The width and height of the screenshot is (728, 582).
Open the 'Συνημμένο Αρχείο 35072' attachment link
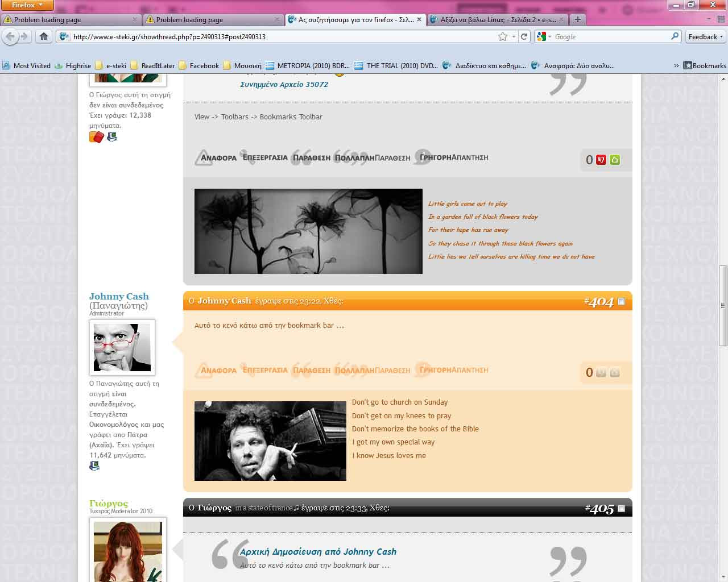tap(284, 85)
